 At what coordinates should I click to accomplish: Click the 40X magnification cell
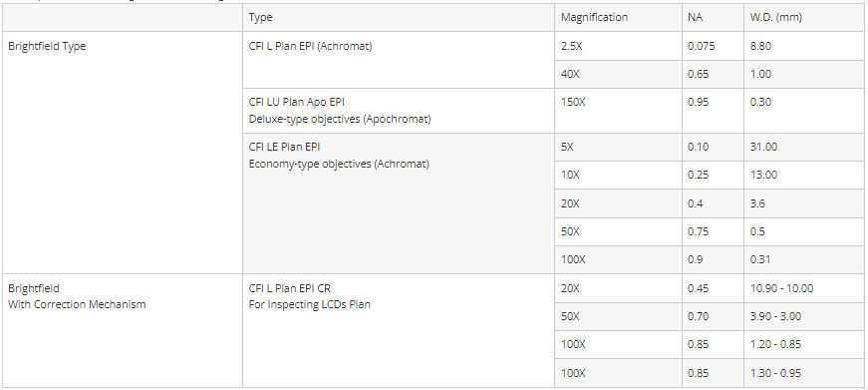coord(618,74)
